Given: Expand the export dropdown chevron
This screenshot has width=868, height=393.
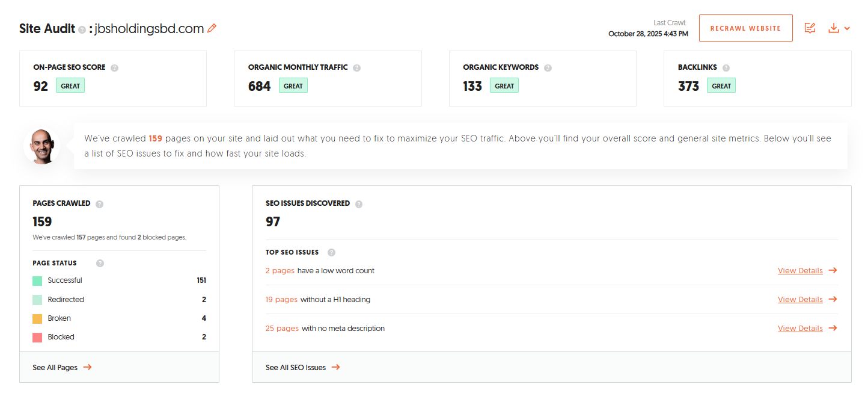Looking at the screenshot, I should 847,28.
